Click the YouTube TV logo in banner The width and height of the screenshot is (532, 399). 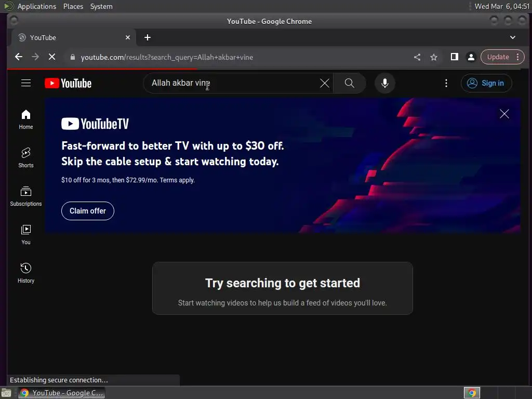pos(95,124)
